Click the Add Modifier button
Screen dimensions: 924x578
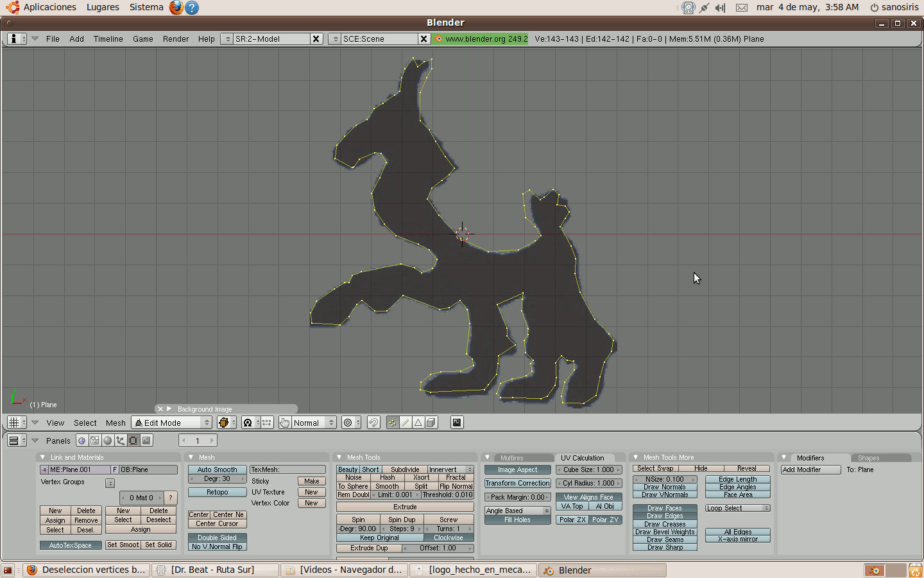[811, 469]
